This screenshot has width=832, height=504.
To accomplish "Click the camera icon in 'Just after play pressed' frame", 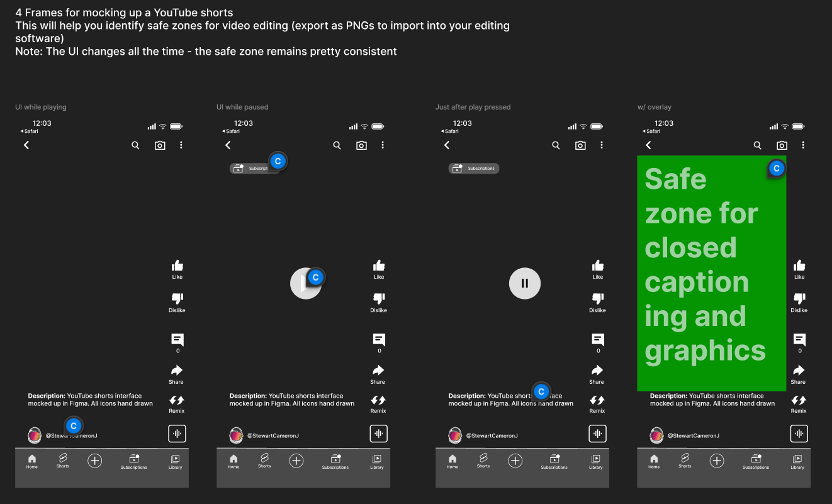I will pos(580,145).
